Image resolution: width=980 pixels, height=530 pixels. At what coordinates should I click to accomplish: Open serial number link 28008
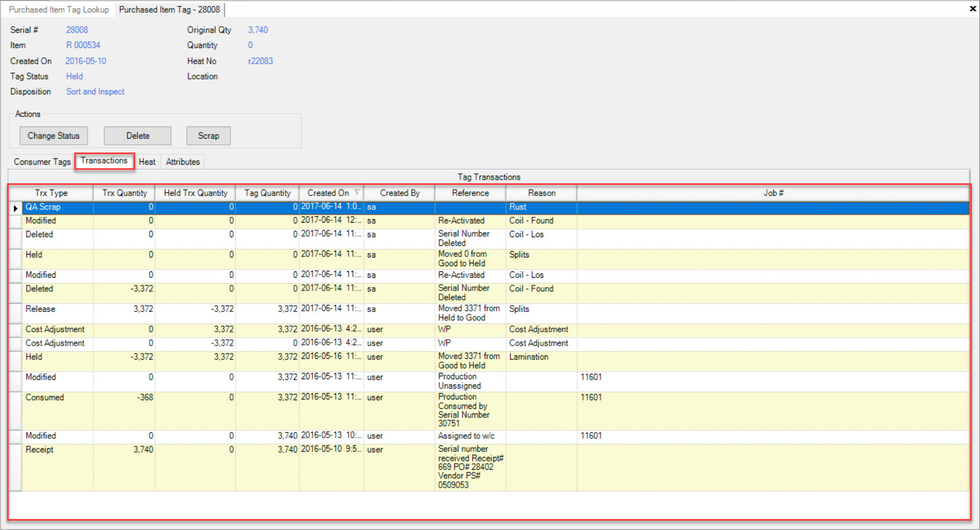pos(77,30)
